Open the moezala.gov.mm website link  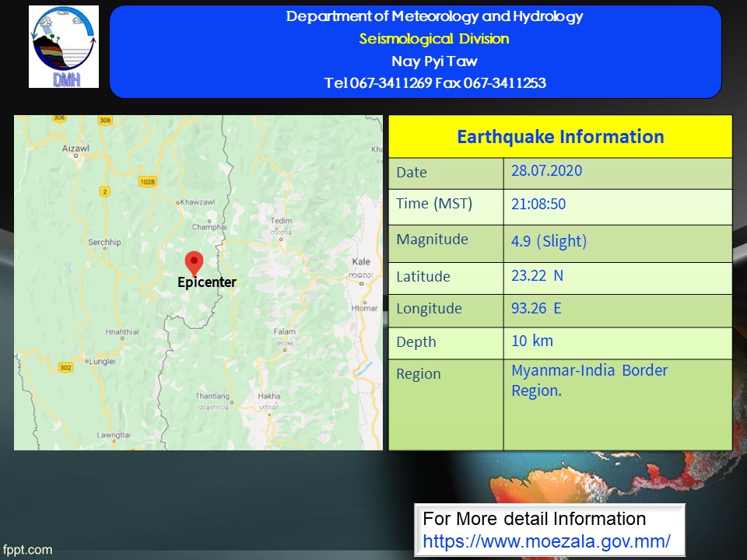click(x=546, y=541)
